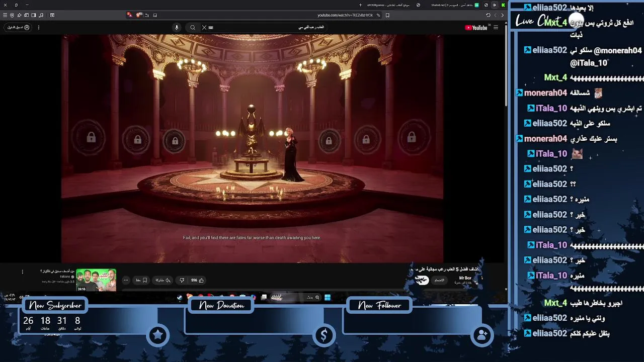The image size is (644, 362).
Task: Click the New Follower panel label
Action: (x=380, y=305)
